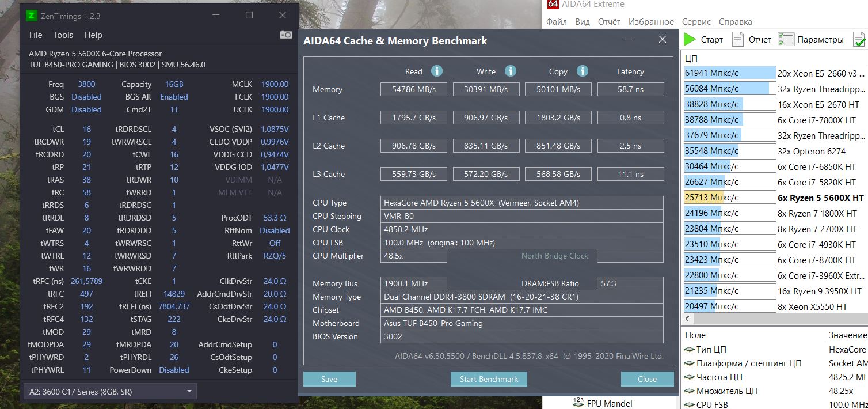This screenshot has width=868, height=409.
Task: Click the CPU Type HexaCore AMD Ryzen field
Action: pos(522,203)
